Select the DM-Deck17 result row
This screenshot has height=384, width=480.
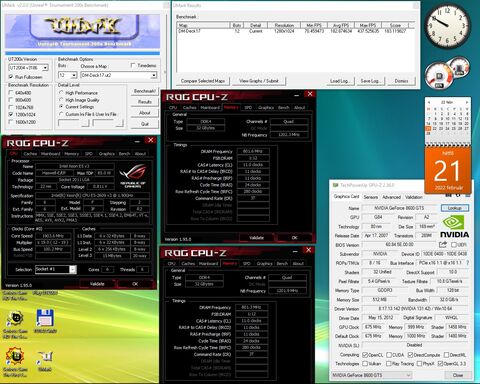click(x=295, y=31)
